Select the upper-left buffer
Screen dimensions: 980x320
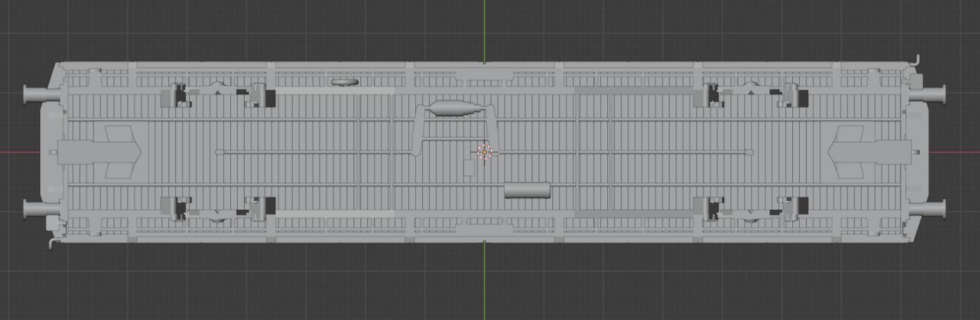(40, 94)
